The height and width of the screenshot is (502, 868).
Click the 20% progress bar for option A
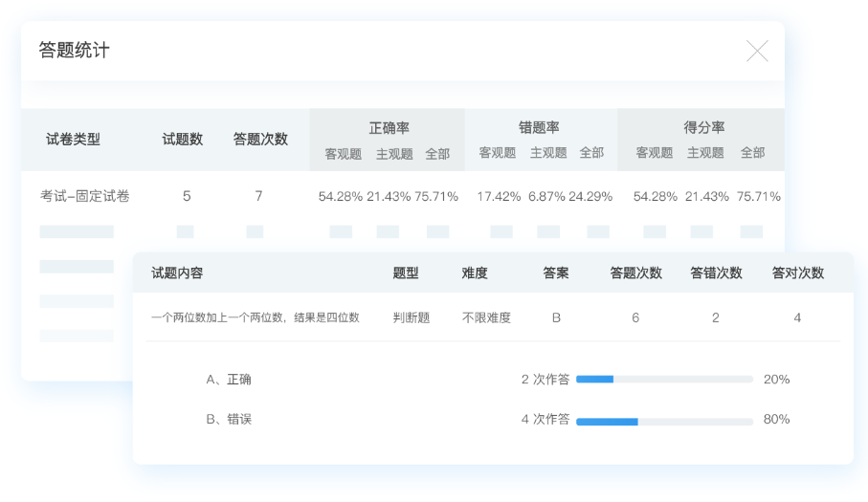coord(664,380)
